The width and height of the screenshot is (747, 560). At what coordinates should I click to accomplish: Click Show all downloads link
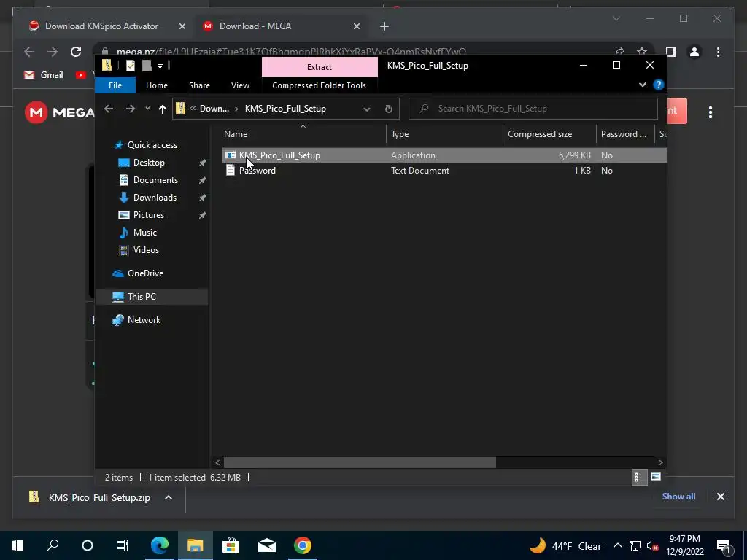(678, 496)
